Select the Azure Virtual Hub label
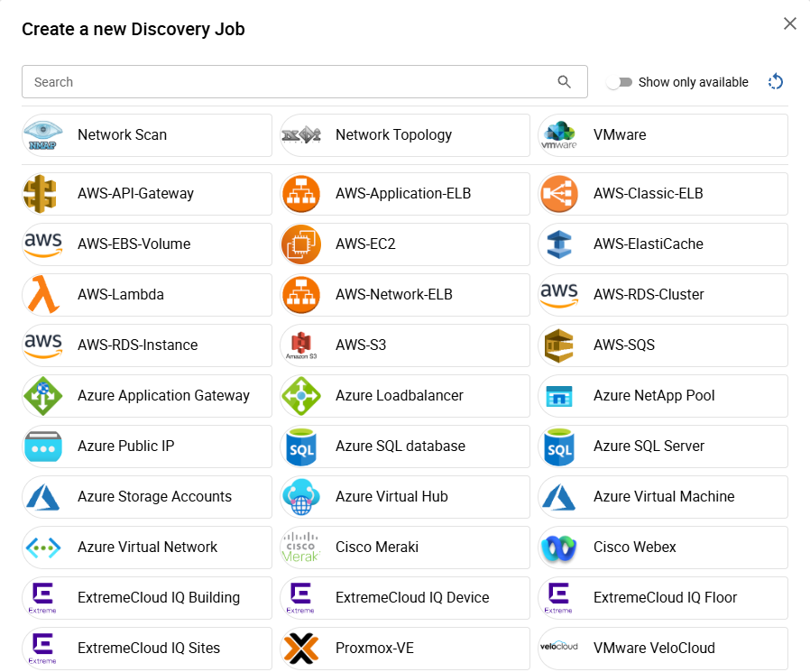The image size is (810, 672). [391, 497]
